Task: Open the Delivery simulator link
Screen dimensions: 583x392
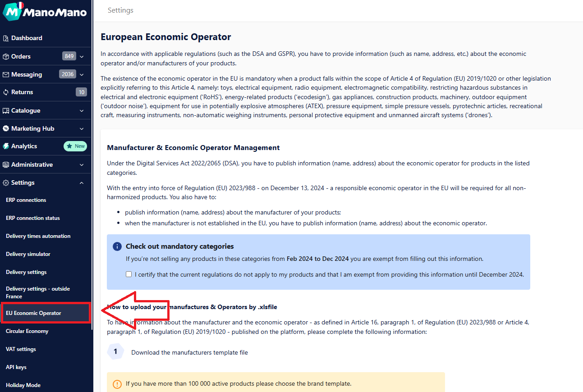Action: [x=28, y=254]
